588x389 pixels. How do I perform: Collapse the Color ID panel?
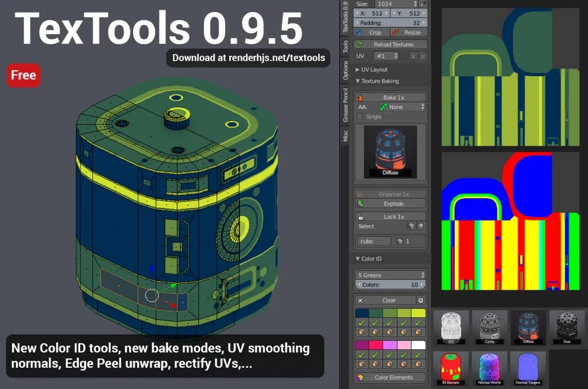coord(357,259)
